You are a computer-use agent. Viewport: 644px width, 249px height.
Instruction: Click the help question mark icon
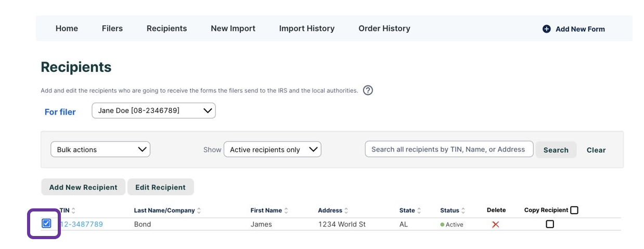click(x=368, y=90)
